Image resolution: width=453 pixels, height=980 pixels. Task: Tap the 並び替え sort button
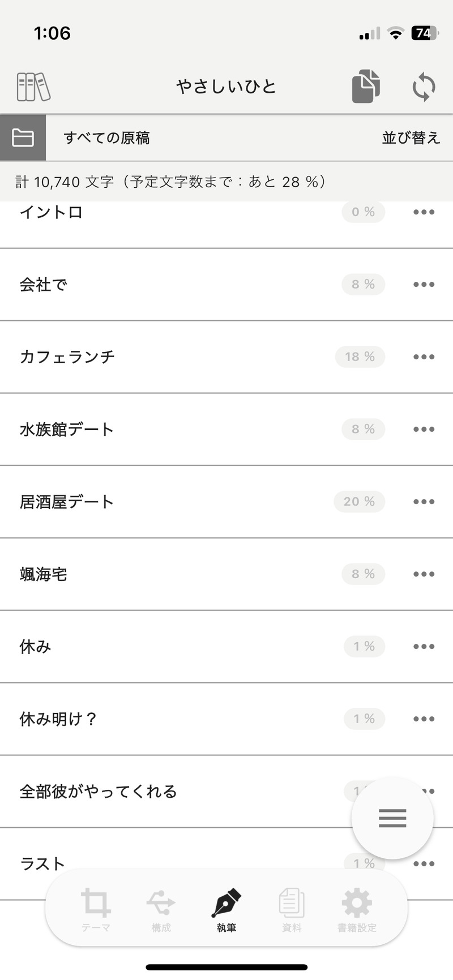click(x=411, y=137)
